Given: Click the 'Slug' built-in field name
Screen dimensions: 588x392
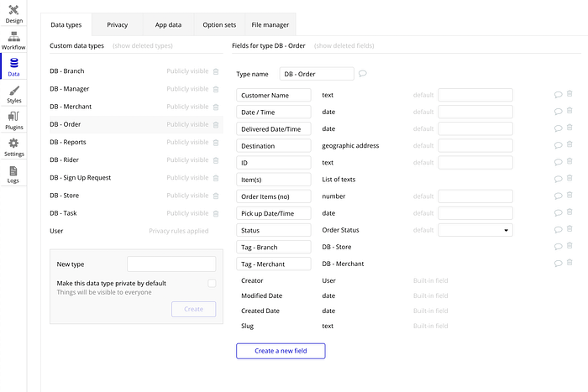Looking at the screenshot, I should (248, 326).
